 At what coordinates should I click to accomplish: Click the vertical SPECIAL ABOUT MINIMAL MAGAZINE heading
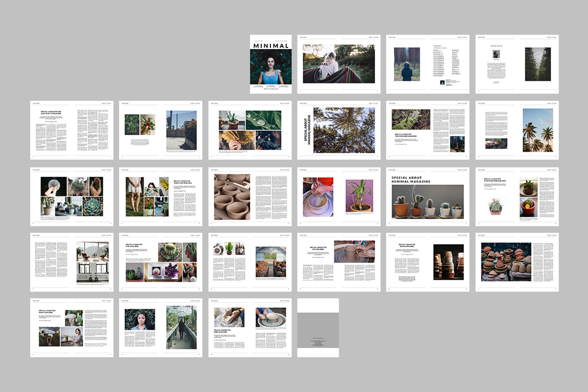[306, 130]
